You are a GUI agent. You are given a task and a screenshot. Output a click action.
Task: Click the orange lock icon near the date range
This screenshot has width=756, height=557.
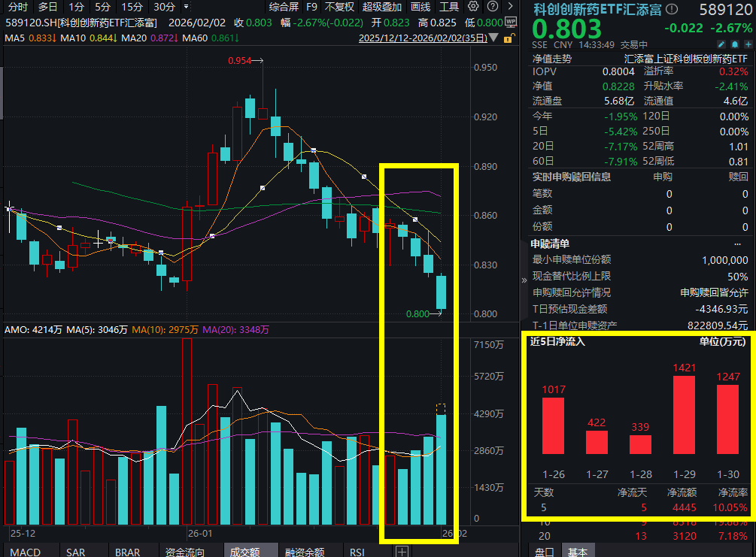pyautogui.click(x=509, y=38)
